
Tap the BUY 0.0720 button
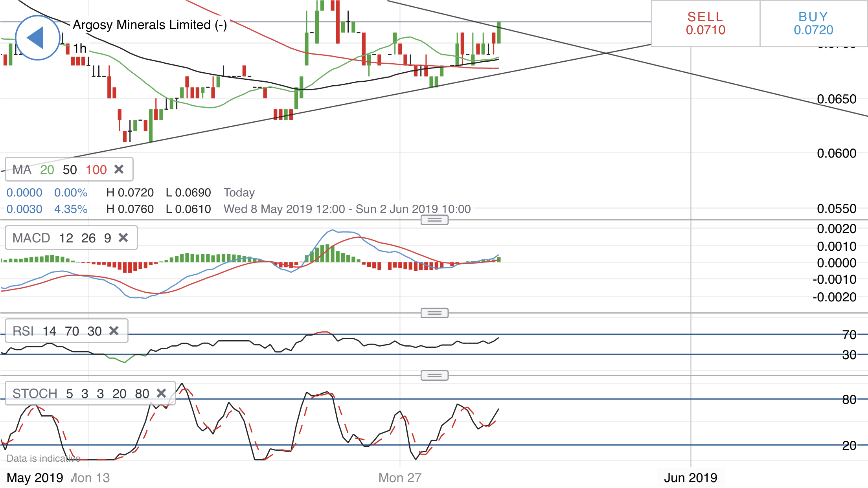pyautogui.click(x=813, y=24)
